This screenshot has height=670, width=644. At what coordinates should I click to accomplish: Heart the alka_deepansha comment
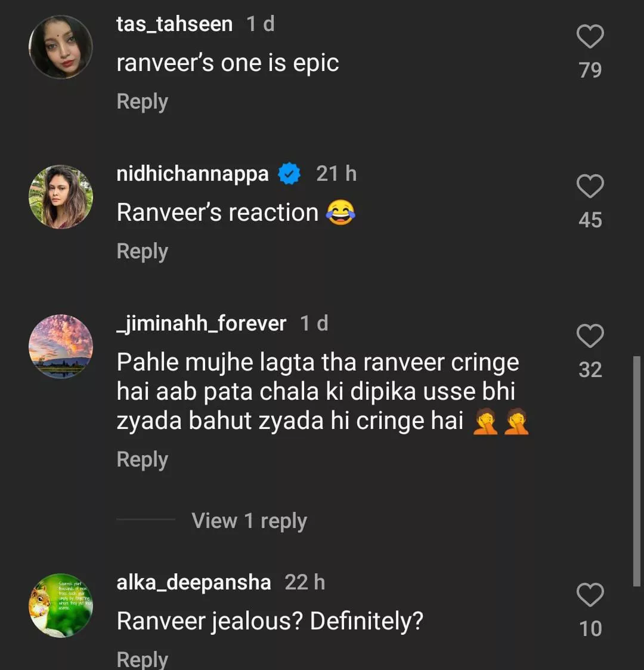tap(590, 595)
